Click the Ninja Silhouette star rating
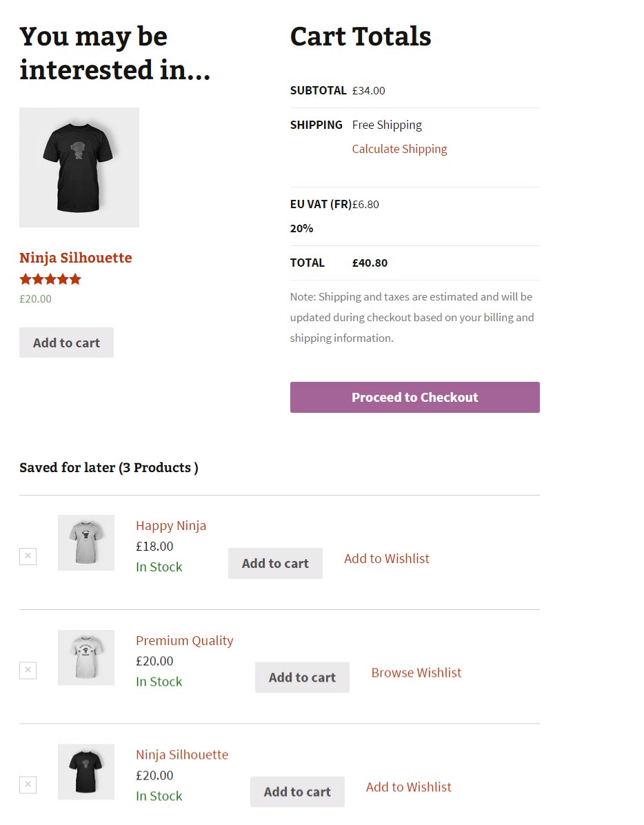 [50, 279]
